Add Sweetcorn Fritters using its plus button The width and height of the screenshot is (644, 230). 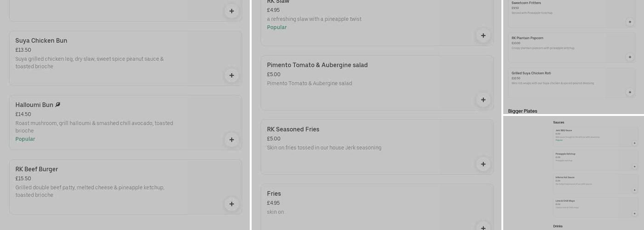pos(630,22)
